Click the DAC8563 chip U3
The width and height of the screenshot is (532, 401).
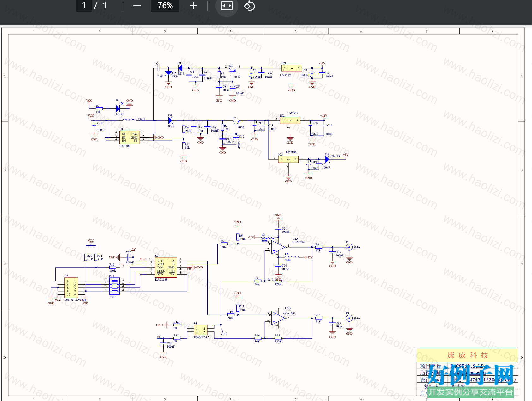(166, 267)
